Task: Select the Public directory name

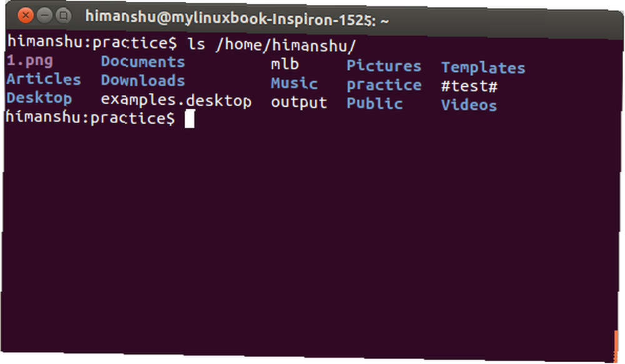Action: click(374, 104)
